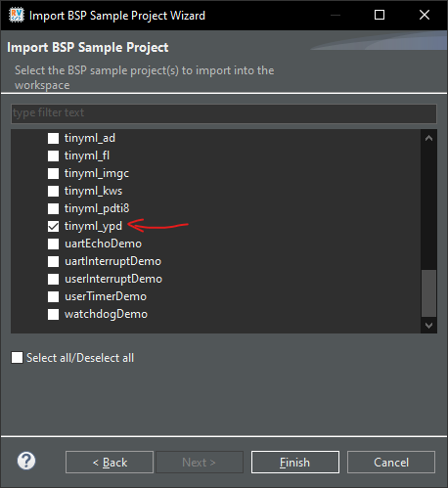Click the Finish button

pos(295,462)
